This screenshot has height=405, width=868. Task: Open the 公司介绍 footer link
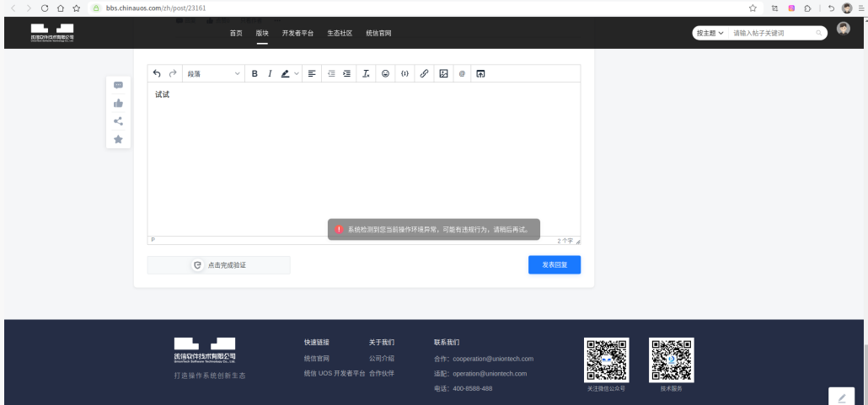(382, 359)
